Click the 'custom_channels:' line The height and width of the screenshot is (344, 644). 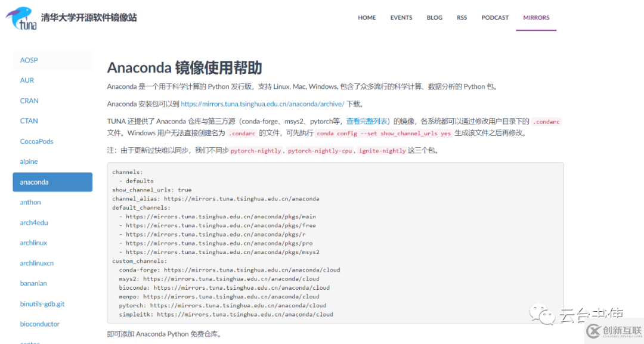pos(140,261)
